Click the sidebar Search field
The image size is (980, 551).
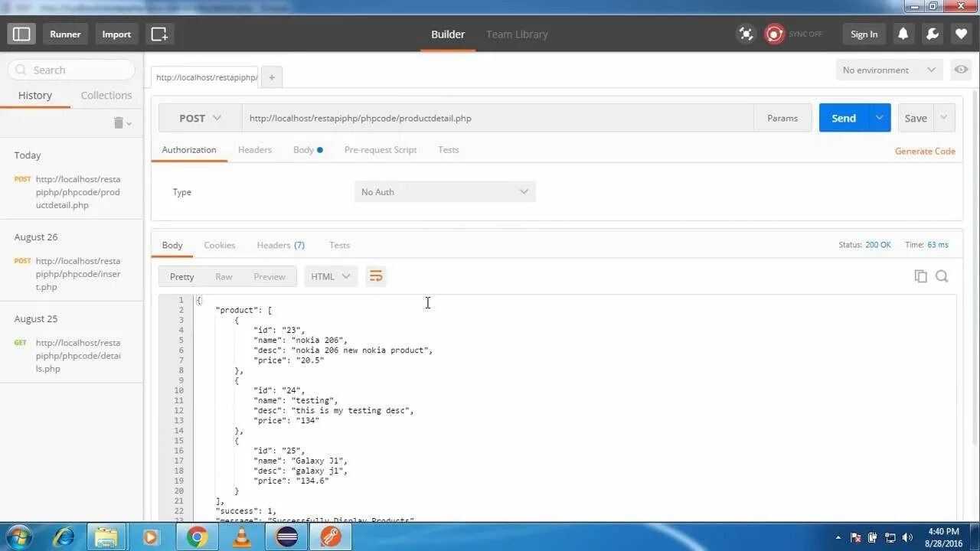point(71,70)
